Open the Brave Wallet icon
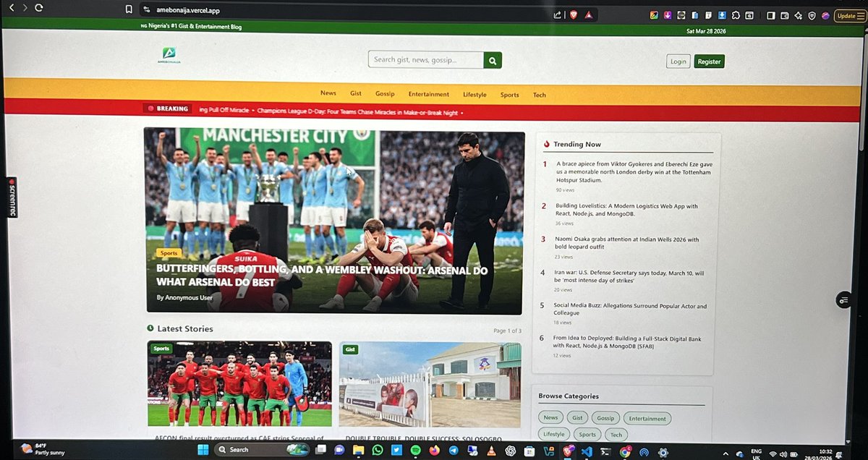This screenshot has width=868, height=460. pyautogui.click(x=784, y=15)
